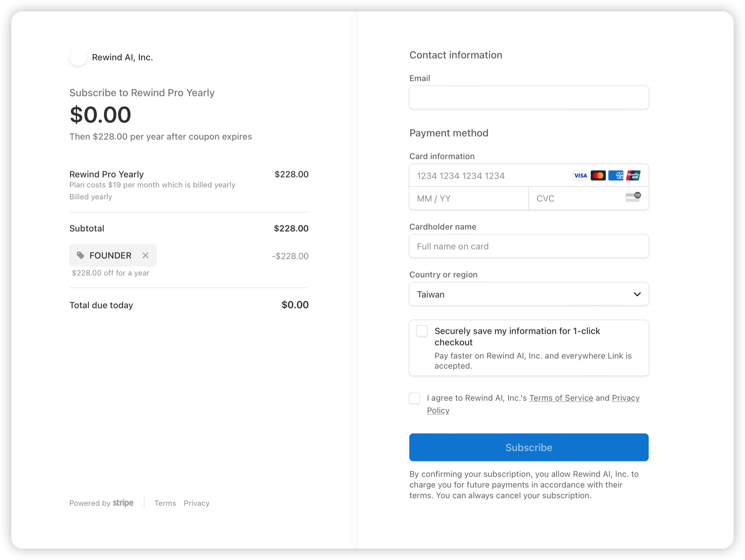The image size is (745, 560).
Task: Click the CVC card hint icon
Action: point(633,197)
